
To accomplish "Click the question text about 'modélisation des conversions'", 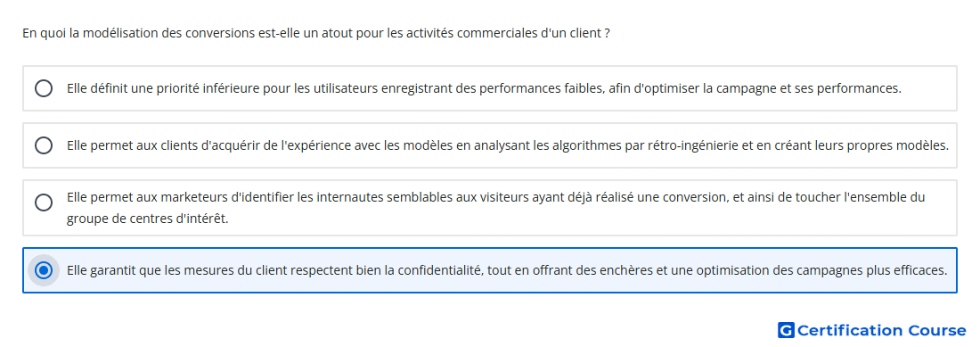I will (x=316, y=32).
